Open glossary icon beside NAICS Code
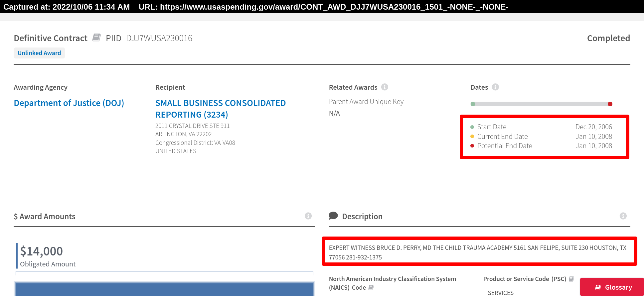 pos(371,287)
